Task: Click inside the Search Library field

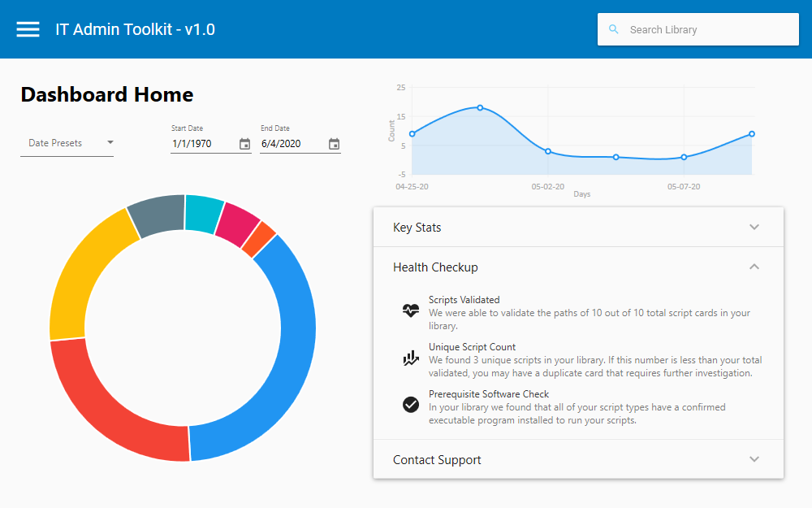Action: [x=698, y=29]
